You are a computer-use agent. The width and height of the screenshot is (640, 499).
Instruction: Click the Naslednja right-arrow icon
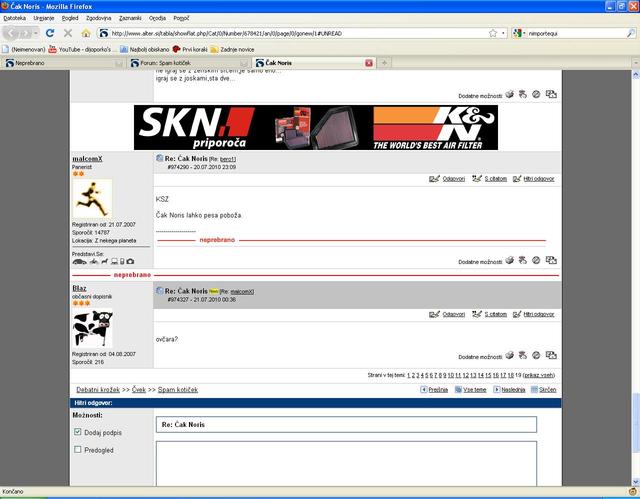[x=497, y=389]
